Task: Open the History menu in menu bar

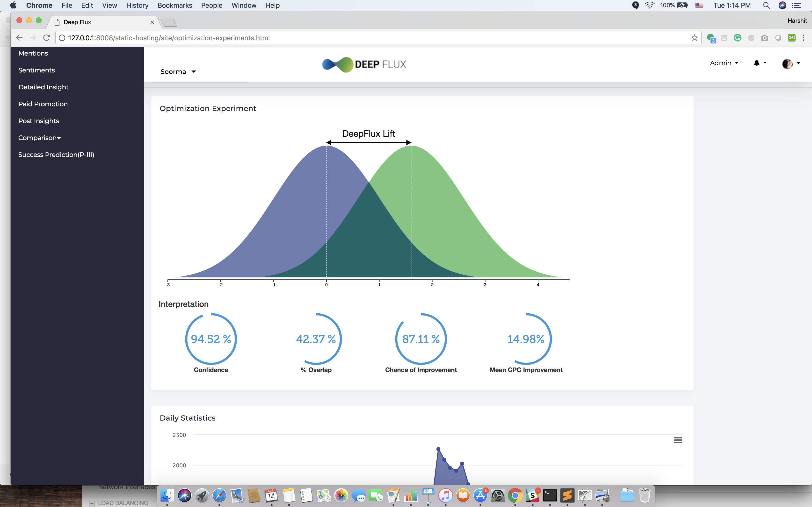Action: (x=137, y=5)
